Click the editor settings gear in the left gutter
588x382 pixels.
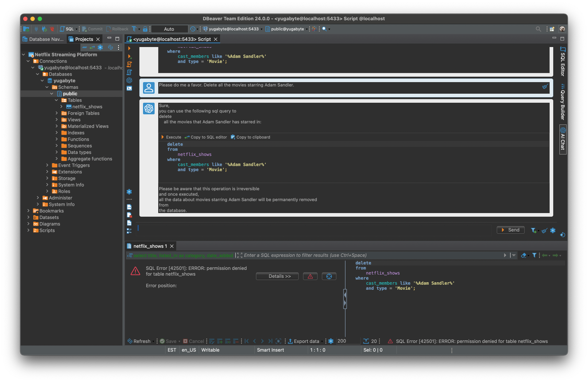129,192
